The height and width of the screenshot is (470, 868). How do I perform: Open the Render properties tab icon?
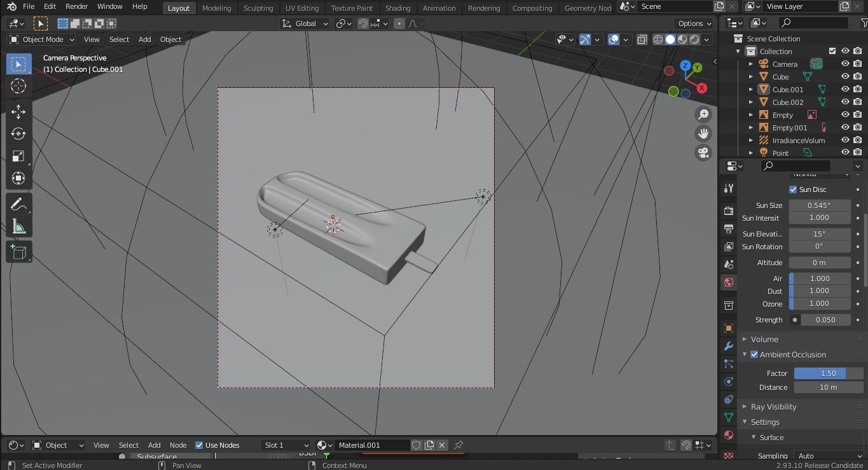tap(729, 211)
